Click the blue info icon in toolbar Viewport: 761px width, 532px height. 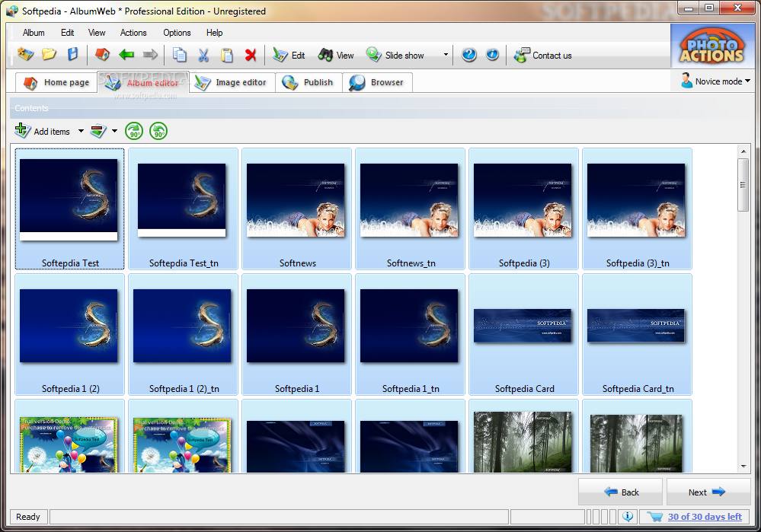(492, 55)
